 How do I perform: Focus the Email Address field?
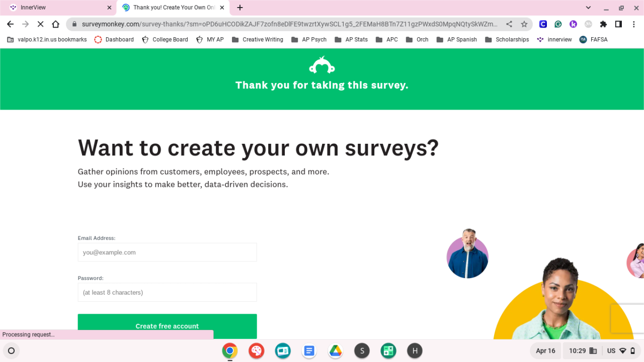tap(167, 252)
